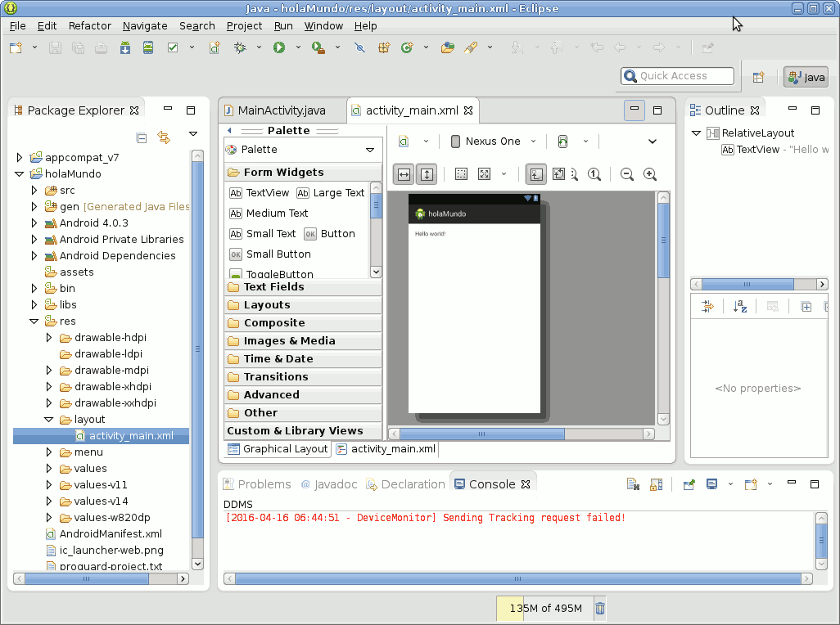Click the trash Run Garbage Collector icon

(x=600, y=608)
